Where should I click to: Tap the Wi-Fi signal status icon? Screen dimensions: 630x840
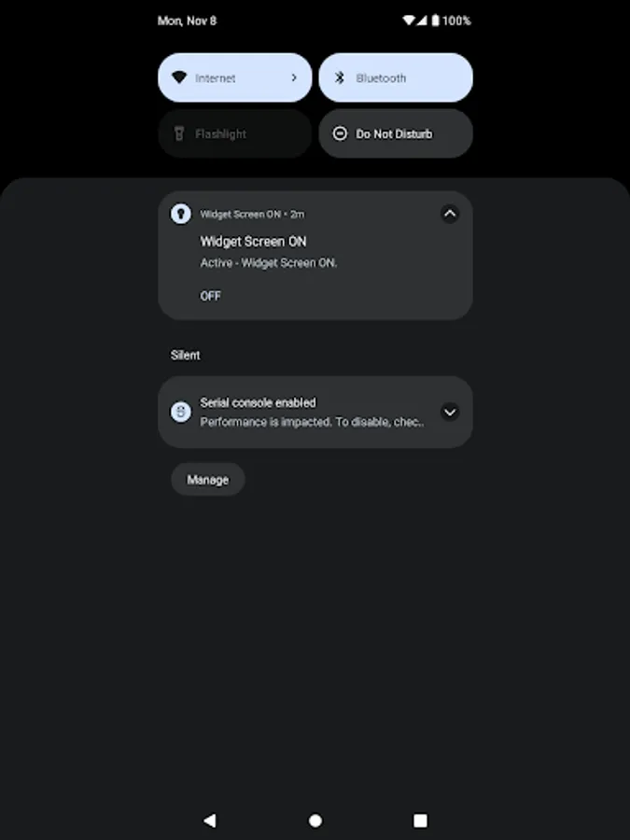click(409, 21)
